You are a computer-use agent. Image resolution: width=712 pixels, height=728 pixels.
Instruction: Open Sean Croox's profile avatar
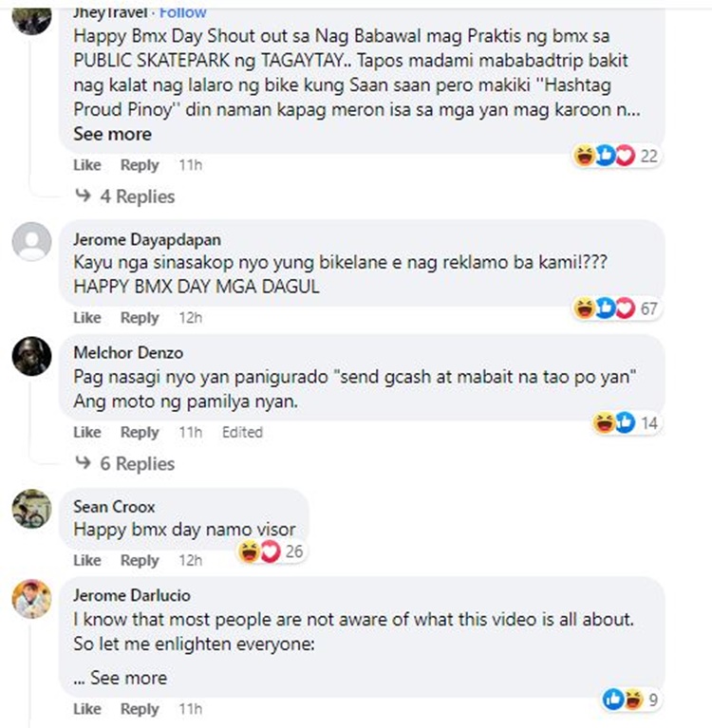coord(31,509)
